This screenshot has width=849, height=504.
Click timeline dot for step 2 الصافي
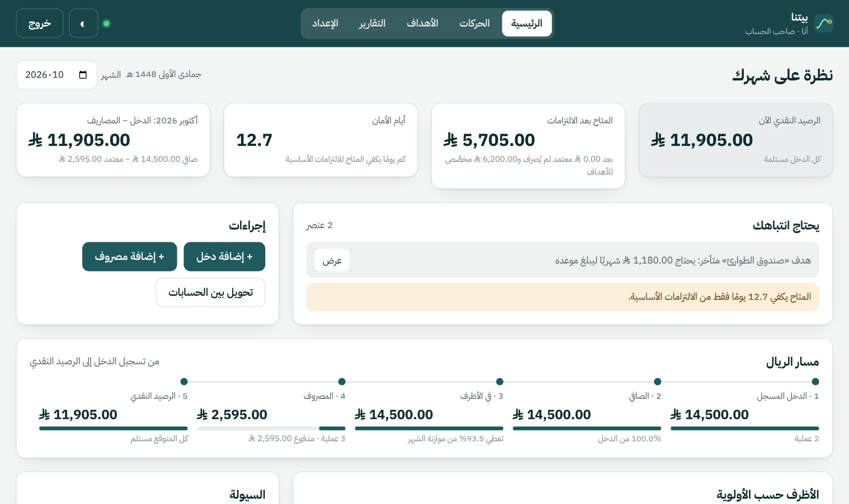(x=658, y=382)
